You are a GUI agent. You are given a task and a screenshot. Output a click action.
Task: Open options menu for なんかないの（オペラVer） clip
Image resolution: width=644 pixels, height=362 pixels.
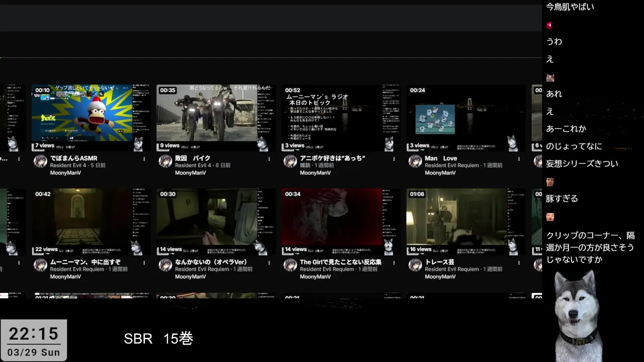[x=269, y=262]
